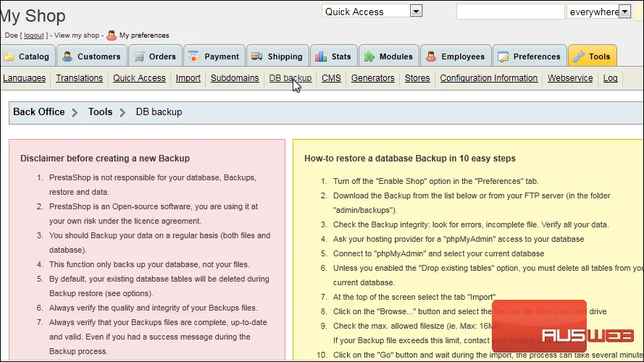
Task: Go to the Payment tab
Action: [214, 56]
